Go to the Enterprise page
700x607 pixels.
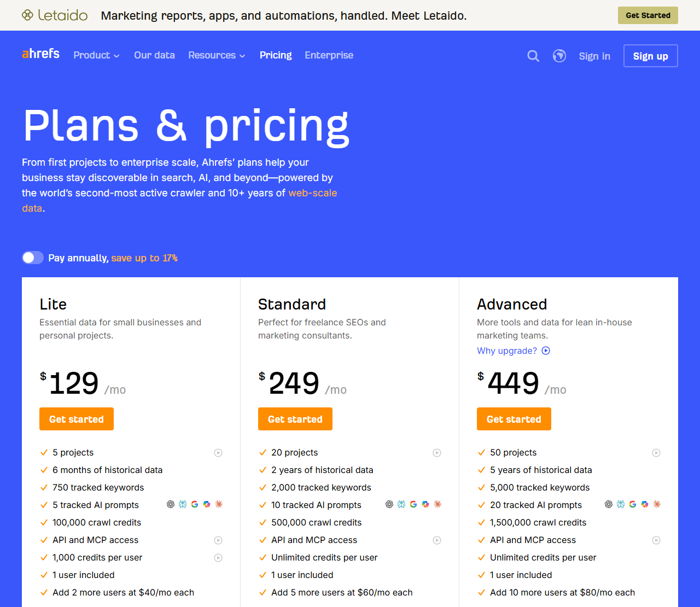coord(329,55)
